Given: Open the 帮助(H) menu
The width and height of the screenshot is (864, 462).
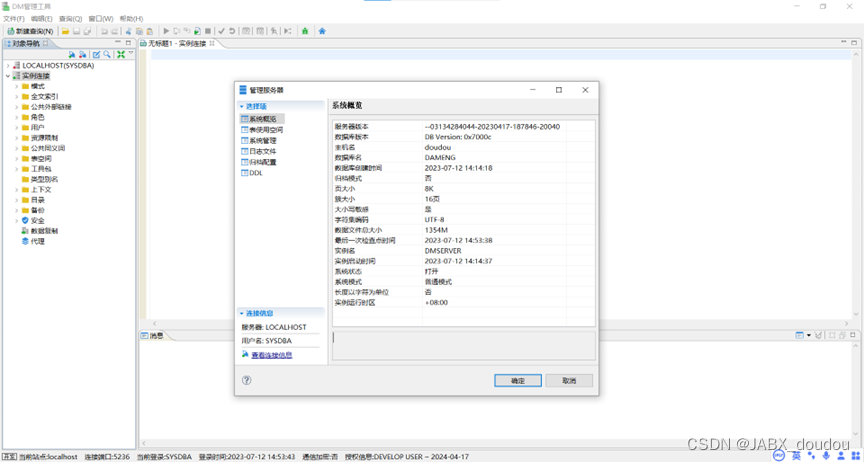Looking at the screenshot, I should pyautogui.click(x=131, y=18).
